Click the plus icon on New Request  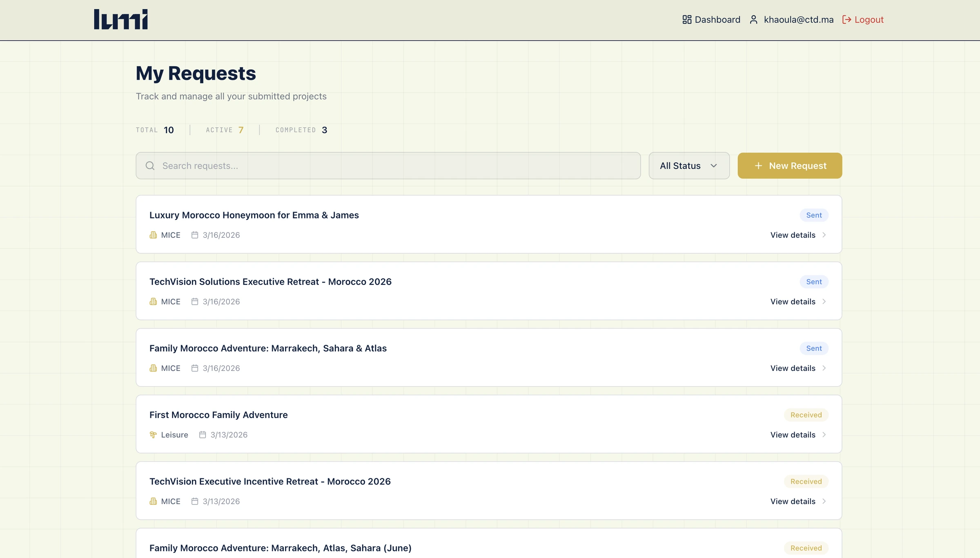[x=758, y=165]
